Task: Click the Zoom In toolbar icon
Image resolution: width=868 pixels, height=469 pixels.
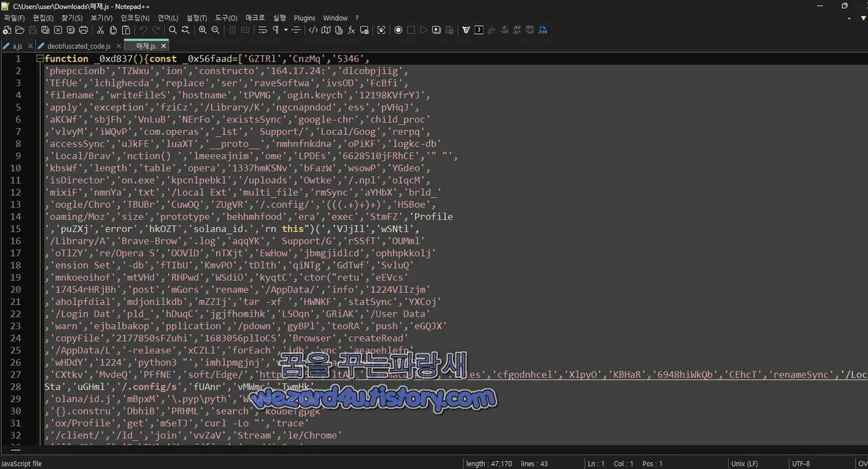Action: (203, 30)
